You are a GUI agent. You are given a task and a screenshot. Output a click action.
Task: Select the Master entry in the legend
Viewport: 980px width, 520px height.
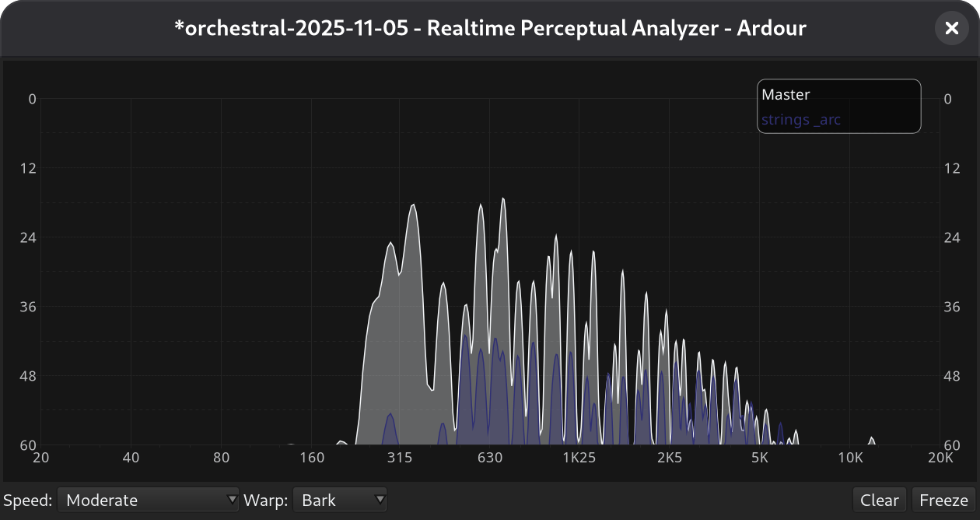[786, 95]
